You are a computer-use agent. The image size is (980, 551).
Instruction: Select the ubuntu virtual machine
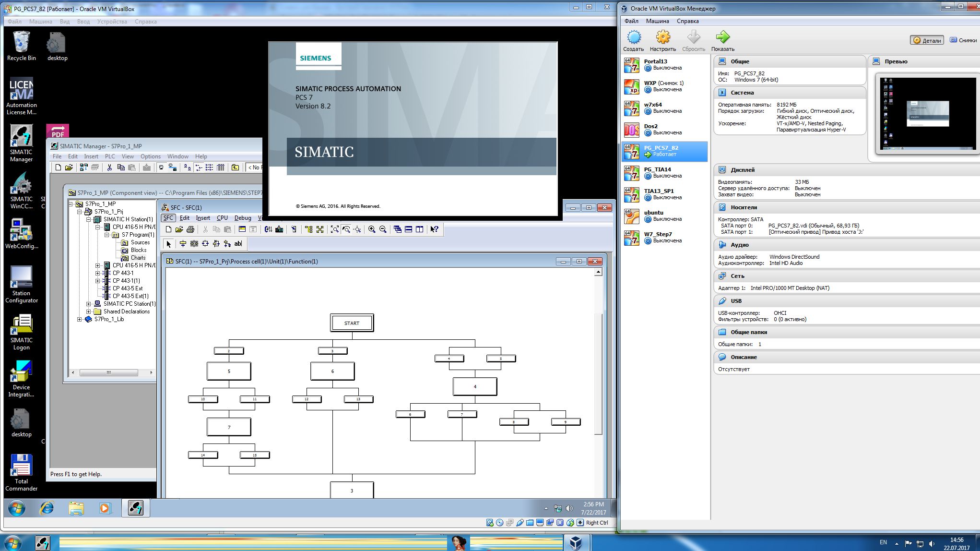coord(665,216)
